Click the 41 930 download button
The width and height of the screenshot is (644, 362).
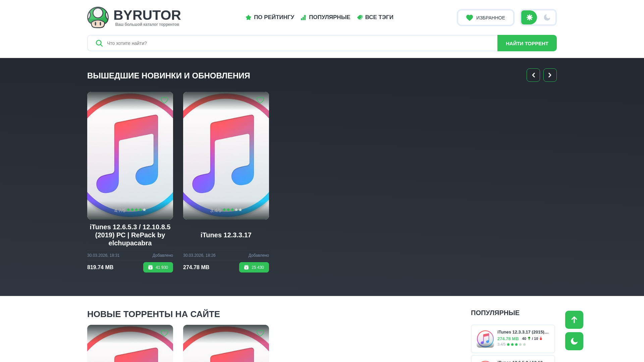pyautogui.click(x=158, y=267)
